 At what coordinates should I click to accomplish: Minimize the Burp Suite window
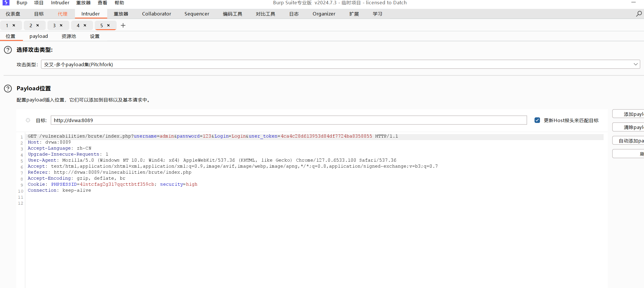(x=633, y=3)
